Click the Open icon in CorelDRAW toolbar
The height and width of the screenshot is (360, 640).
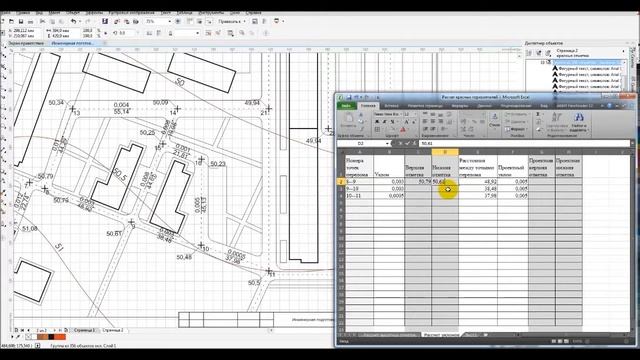point(12,22)
